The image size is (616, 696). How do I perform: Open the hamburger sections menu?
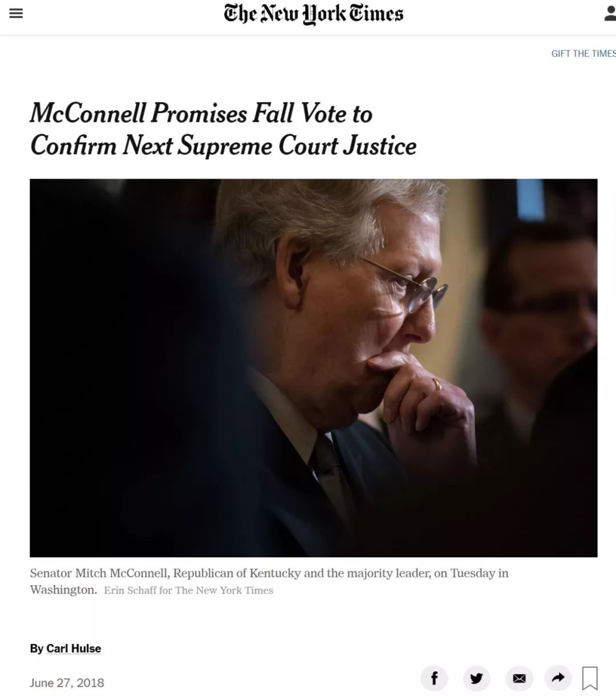coord(16,14)
